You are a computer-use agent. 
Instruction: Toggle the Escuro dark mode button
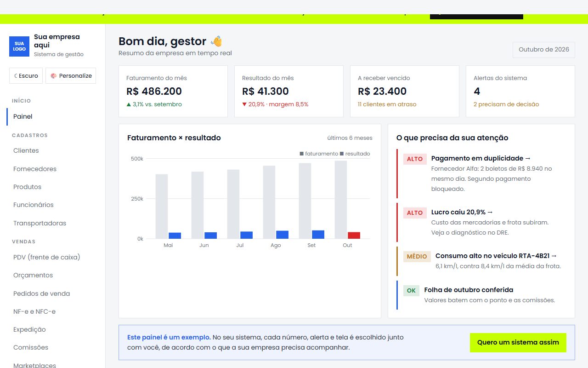(26, 76)
